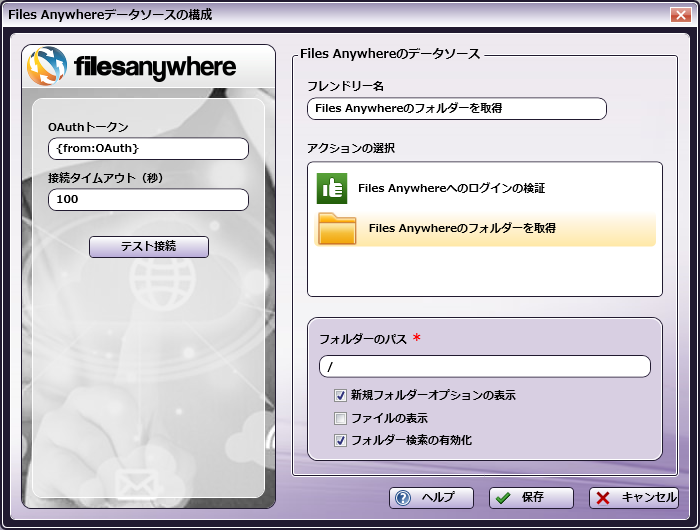This screenshot has width=700, height=530.
Task: Click the ヘルプ button label
Action: [x=438, y=497]
